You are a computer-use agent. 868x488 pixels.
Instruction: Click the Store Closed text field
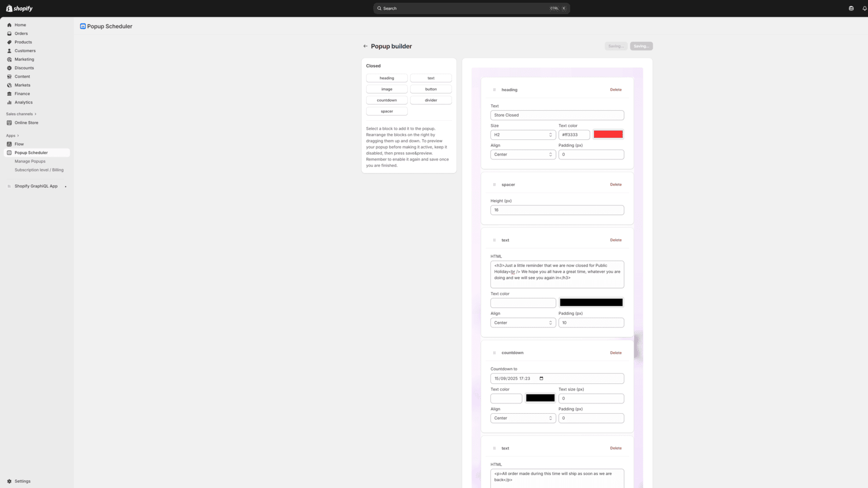(557, 115)
